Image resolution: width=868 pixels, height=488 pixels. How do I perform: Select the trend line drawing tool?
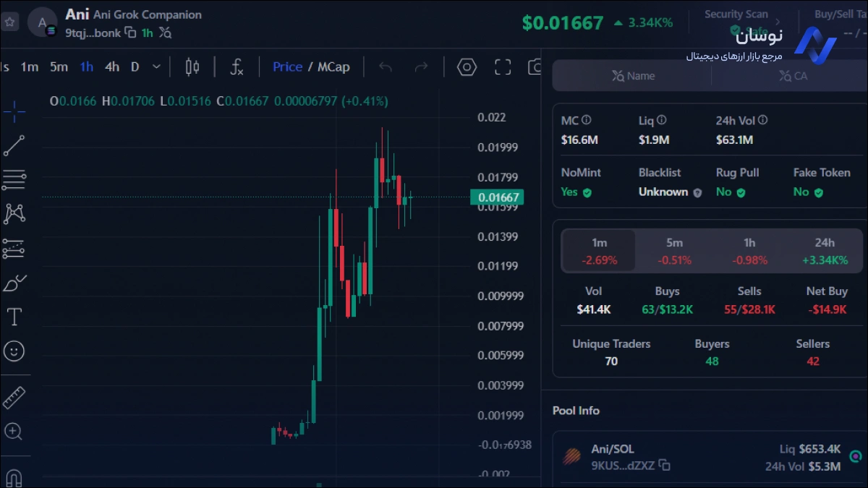click(14, 145)
